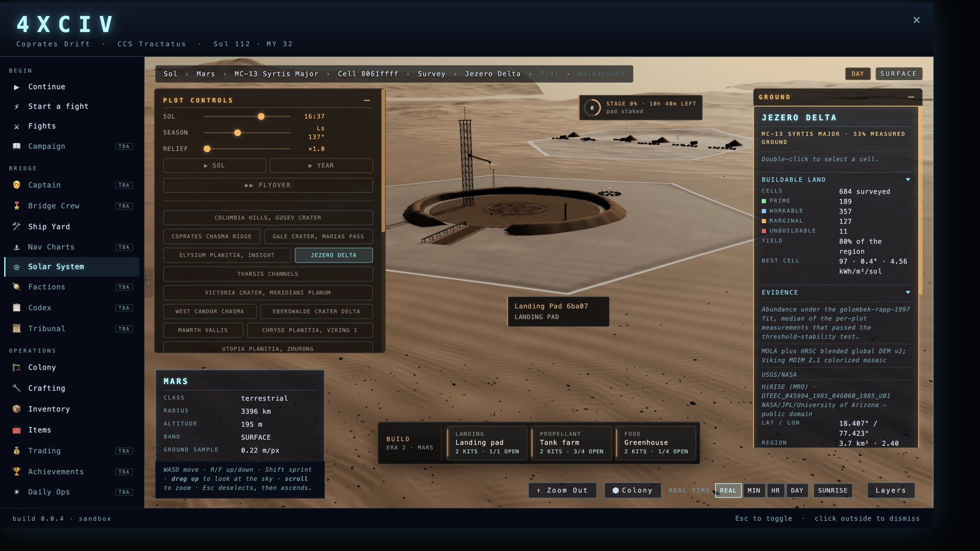Collapse the Evidence section
This screenshot has width=980, height=551.
(x=908, y=293)
